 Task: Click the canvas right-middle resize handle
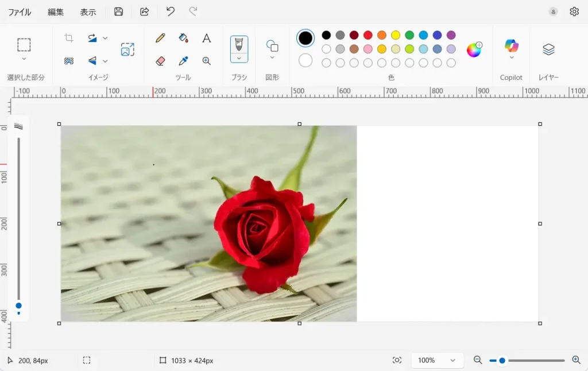(x=540, y=223)
